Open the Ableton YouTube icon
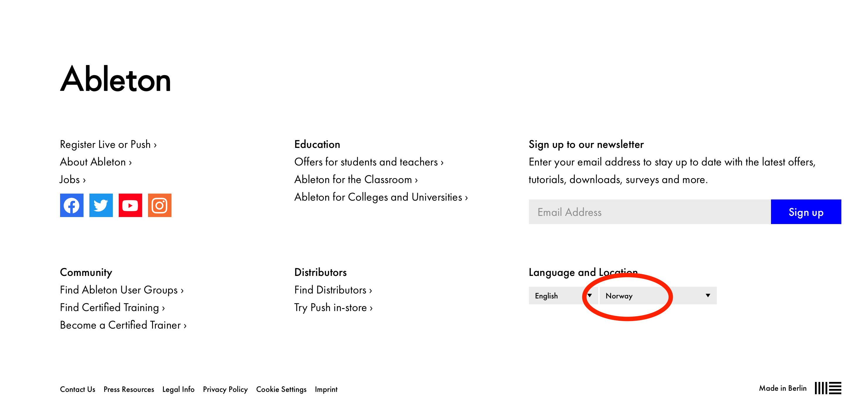Viewport: 868px width, 420px height. pyautogui.click(x=130, y=205)
